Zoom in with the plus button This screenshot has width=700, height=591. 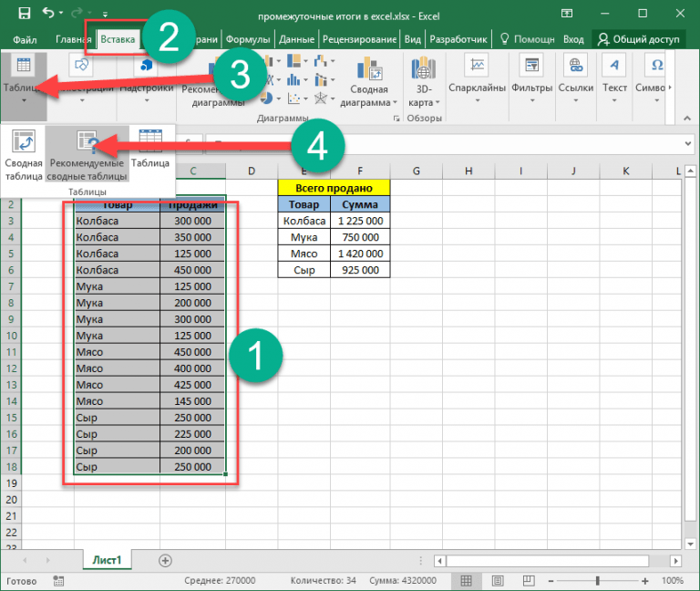(x=644, y=581)
